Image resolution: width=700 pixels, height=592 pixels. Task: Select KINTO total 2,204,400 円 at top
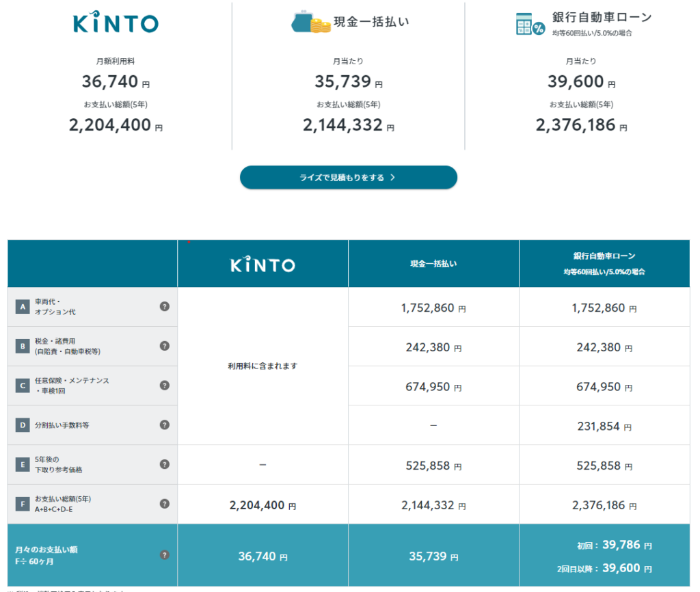click(x=116, y=125)
